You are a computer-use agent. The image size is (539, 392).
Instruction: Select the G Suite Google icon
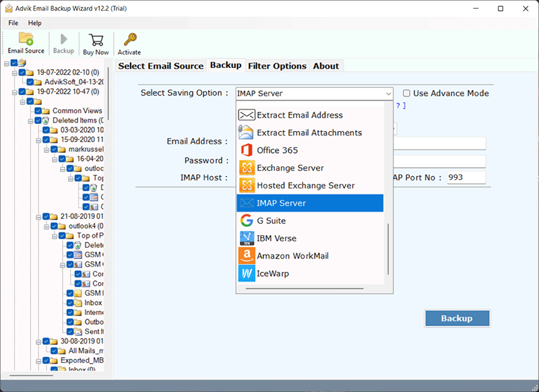tap(247, 220)
